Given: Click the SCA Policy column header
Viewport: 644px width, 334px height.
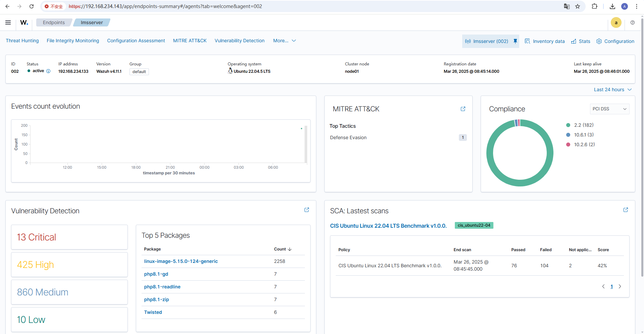Looking at the screenshot, I should pyautogui.click(x=344, y=250).
